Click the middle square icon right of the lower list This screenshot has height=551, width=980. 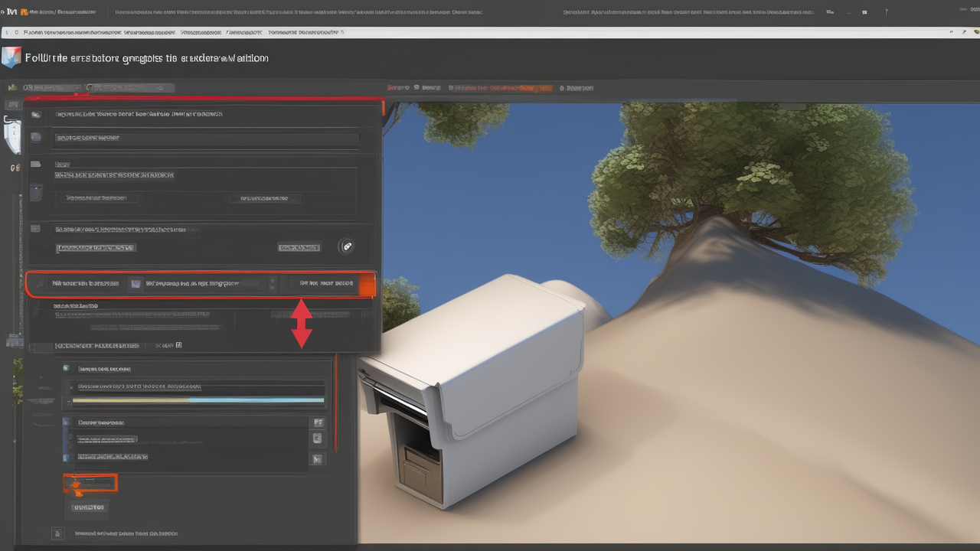(316, 439)
